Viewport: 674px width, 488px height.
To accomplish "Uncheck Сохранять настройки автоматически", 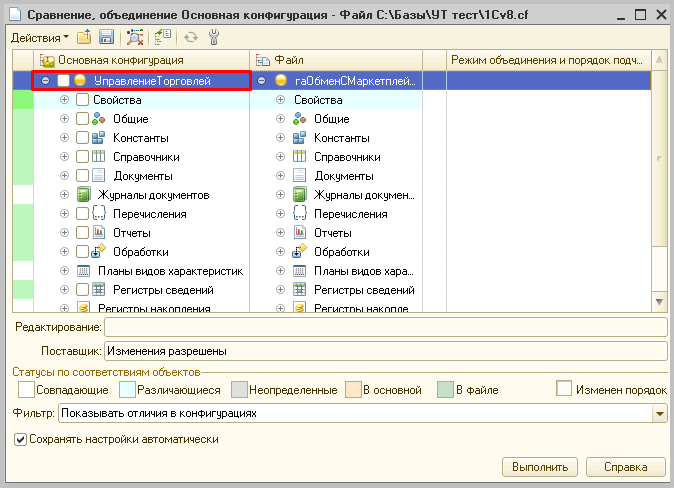I will pyautogui.click(x=21, y=439).
